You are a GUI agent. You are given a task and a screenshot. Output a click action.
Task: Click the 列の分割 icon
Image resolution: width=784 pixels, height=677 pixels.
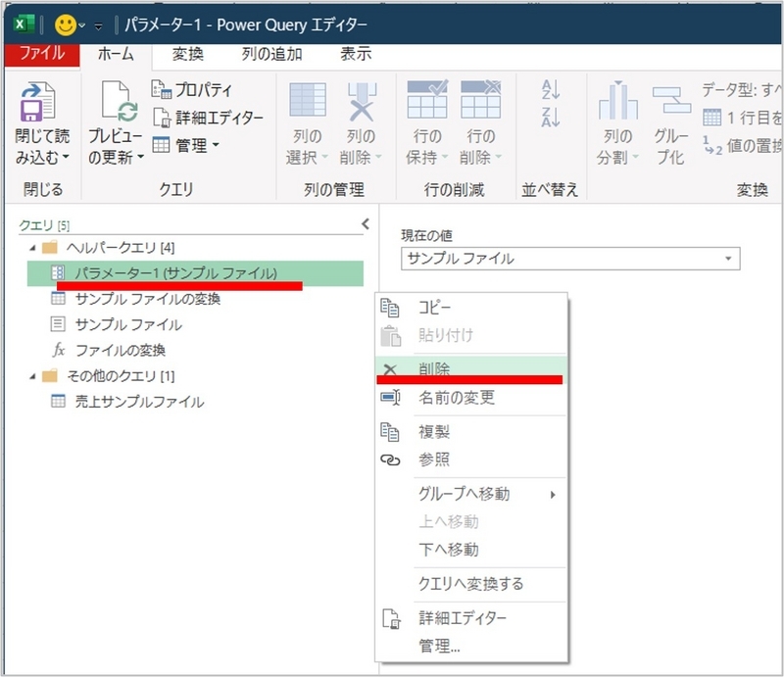pos(618,100)
